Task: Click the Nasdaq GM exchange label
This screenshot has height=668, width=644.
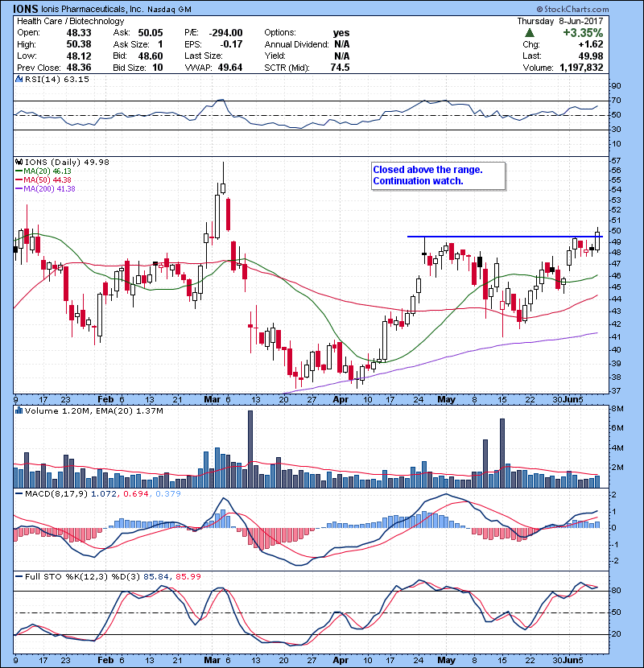Action: (170, 10)
